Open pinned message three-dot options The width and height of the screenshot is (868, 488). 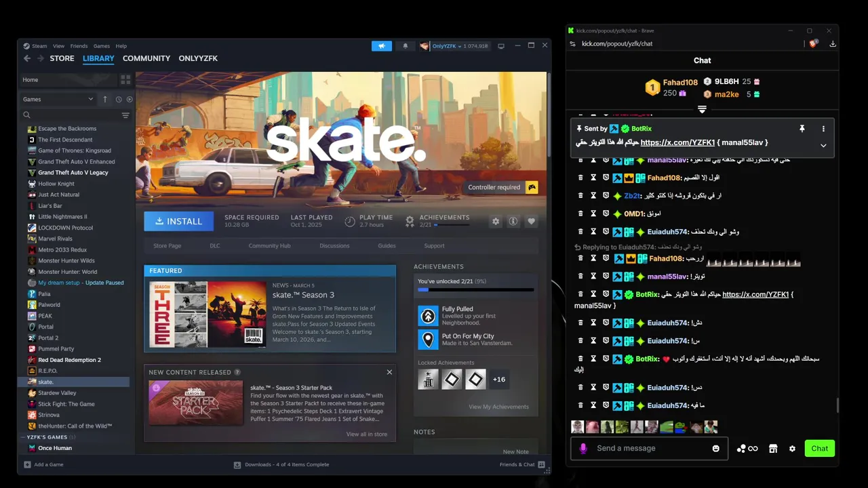pos(823,129)
